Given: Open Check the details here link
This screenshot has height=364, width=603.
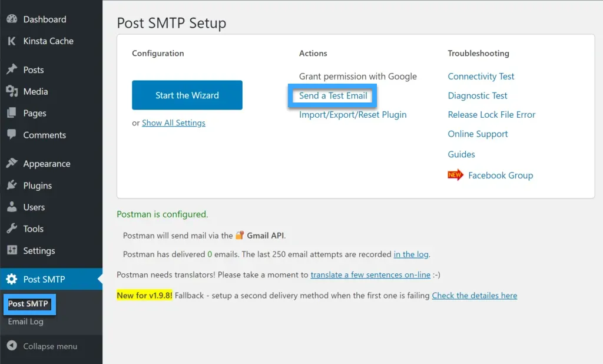Looking at the screenshot, I should tap(474, 295).
